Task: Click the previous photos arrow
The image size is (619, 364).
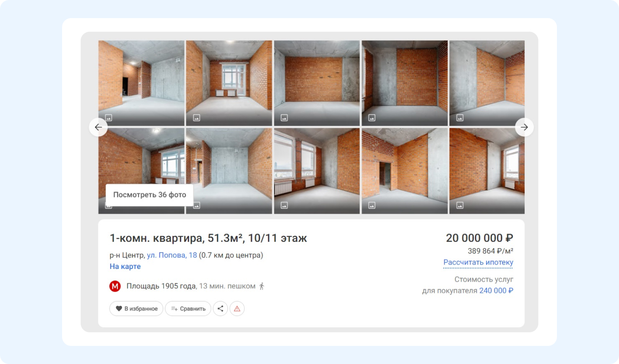Action: (98, 127)
